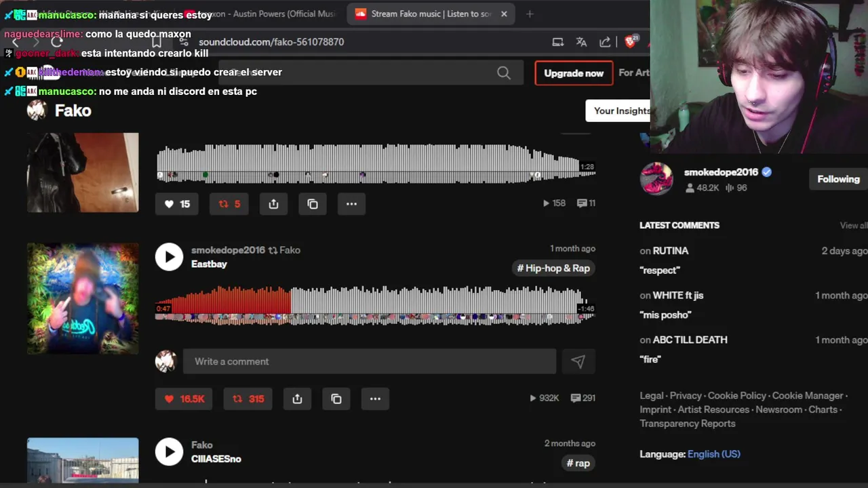Click the Following button for smokedope2016
Image resolution: width=868 pixels, height=488 pixels.
coord(838,179)
